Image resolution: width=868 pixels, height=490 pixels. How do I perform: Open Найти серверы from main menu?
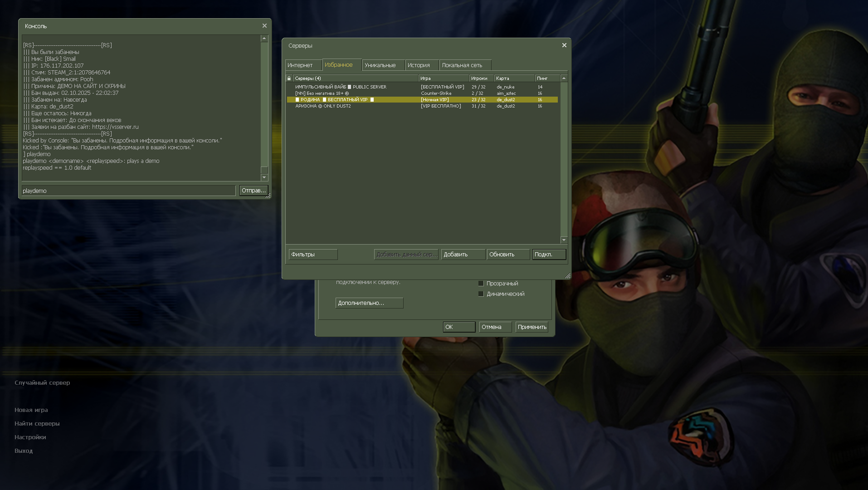pos(37,424)
